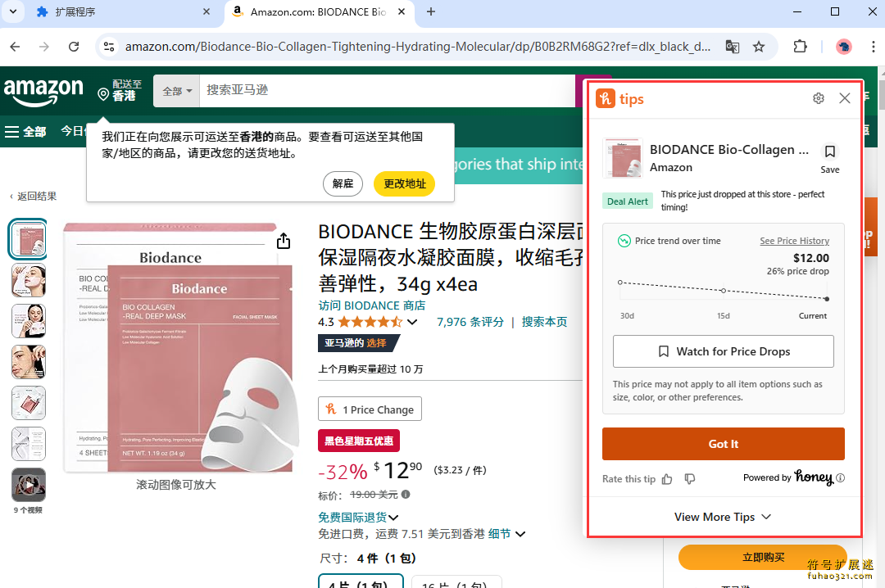Click the delivery location 配送至 香港
This screenshot has width=885, height=588.
pyautogui.click(x=120, y=90)
